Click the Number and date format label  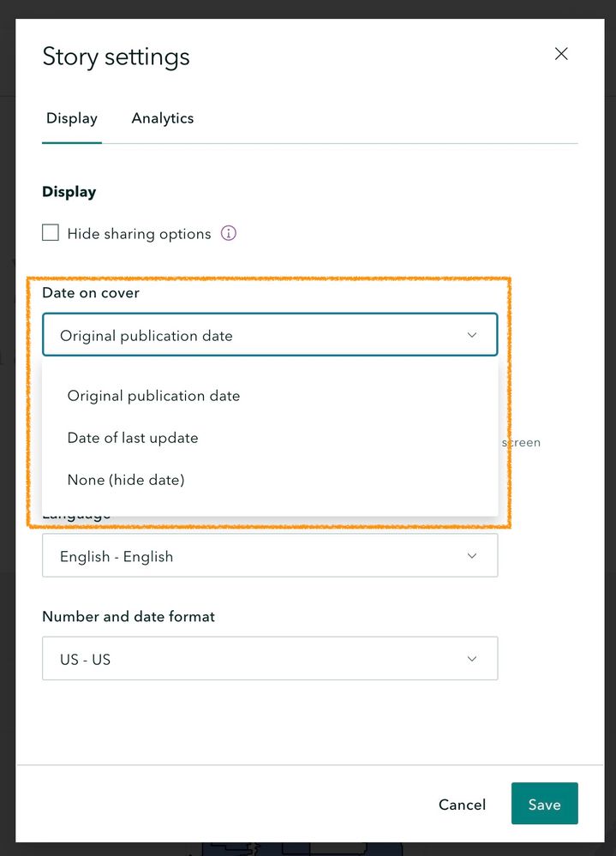[x=129, y=616]
